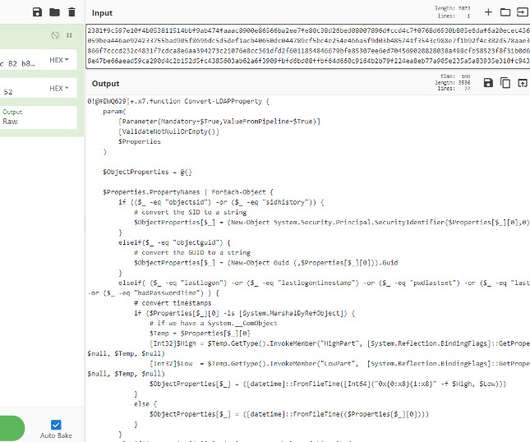This screenshot has width=530, height=442.
Task: Open the second field HEX format dropdown
Action: [x=59, y=89]
